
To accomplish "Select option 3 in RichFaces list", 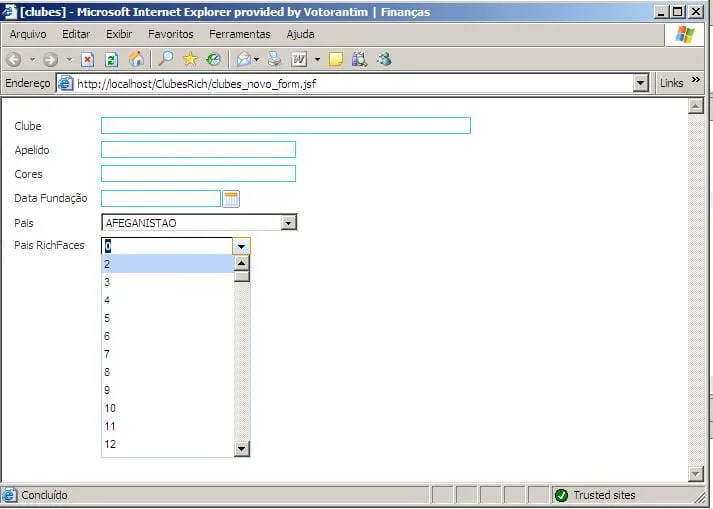I will [x=167, y=282].
